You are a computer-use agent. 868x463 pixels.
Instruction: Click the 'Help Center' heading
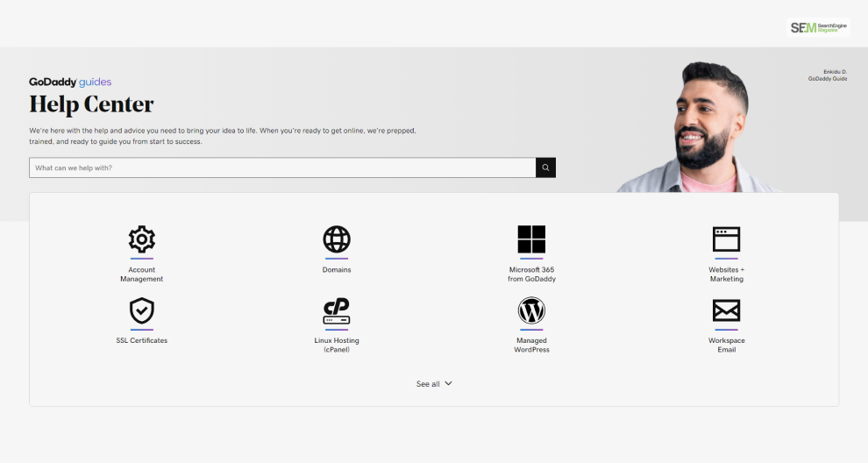click(91, 104)
